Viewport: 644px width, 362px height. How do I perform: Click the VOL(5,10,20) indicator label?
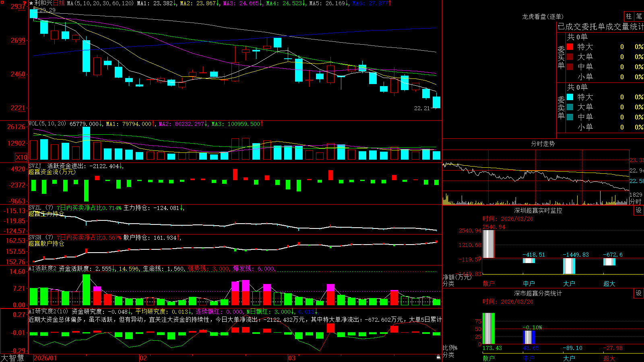pyautogui.click(x=47, y=124)
